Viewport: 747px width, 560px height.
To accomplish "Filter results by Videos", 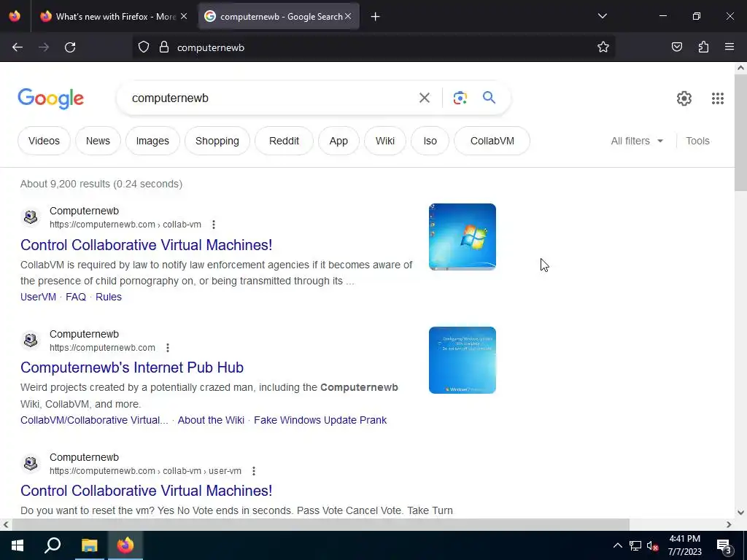I will (44, 141).
